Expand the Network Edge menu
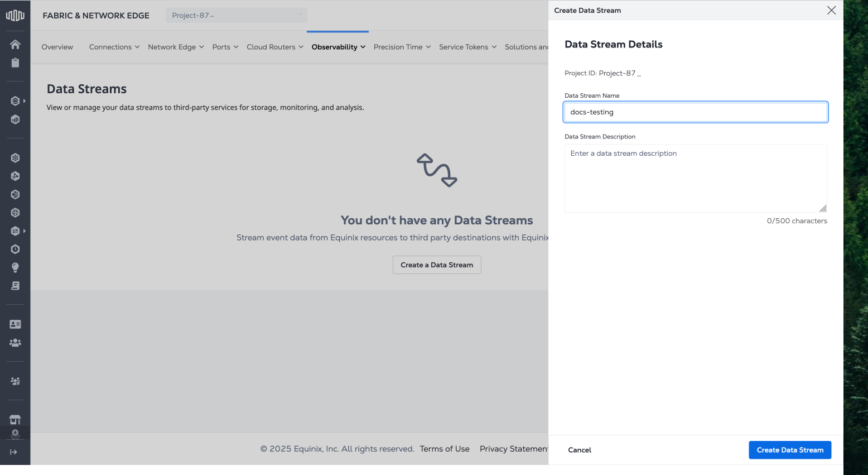Viewport: 868px width, 475px height. coord(176,47)
